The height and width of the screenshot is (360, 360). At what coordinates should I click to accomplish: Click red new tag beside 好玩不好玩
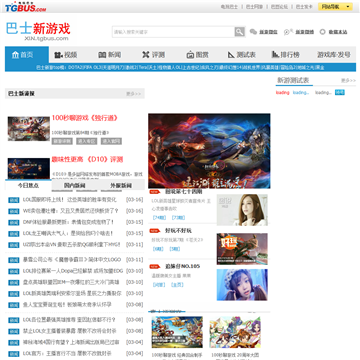(x=154, y=230)
